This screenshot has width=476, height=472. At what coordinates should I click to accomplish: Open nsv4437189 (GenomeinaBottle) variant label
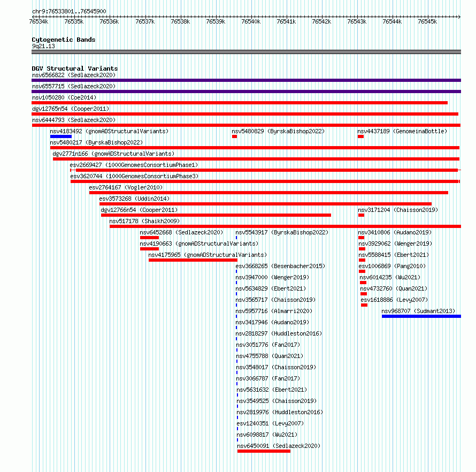pos(402,131)
